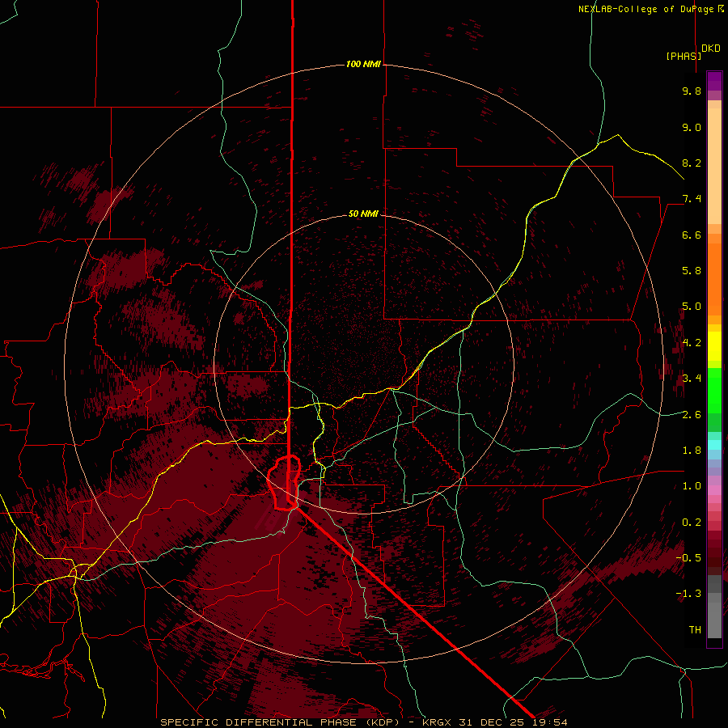728x728 pixels.
Task: Pick the light peach segment of the color bar
Action: click(714, 166)
